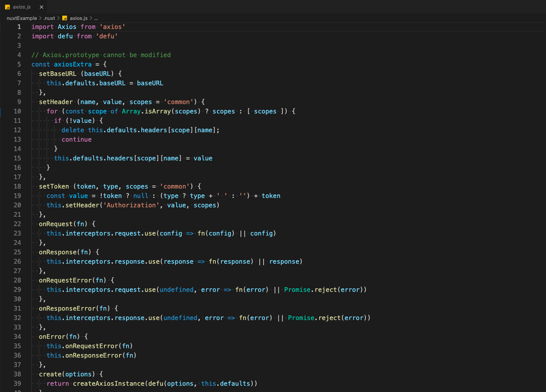The height and width of the screenshot is (392, 546).
Task: Select line number 10 in the gutter
Action: point(17,111)
